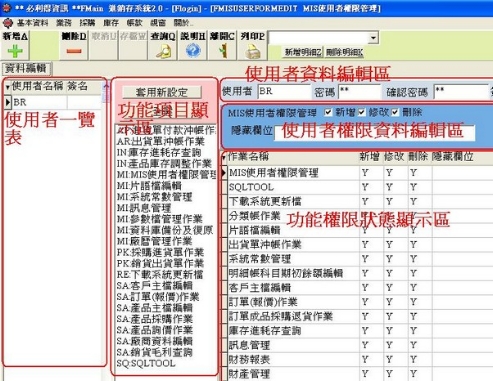
Task: Click the application icon in the menu bar
Action: (8, 23)
